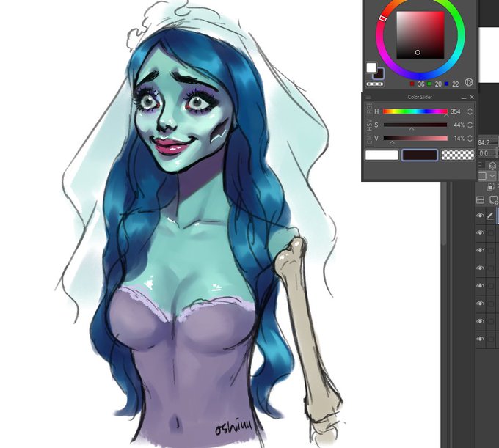Image resolution: width=499 pixels, height=448 pixels.
Task: Increase V value with the up arrow
Action: click(x=470, y=136)
